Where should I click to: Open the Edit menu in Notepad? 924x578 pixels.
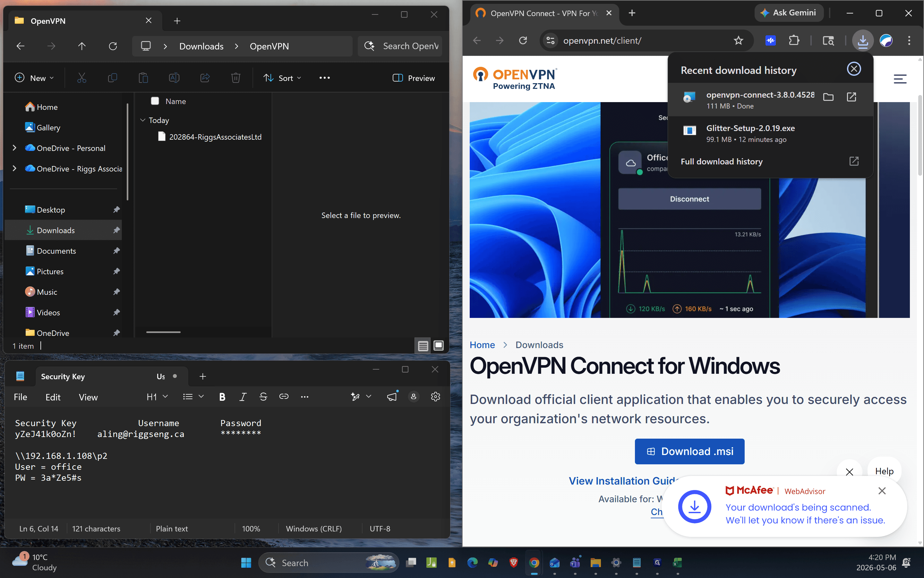[x=53, y=397]
